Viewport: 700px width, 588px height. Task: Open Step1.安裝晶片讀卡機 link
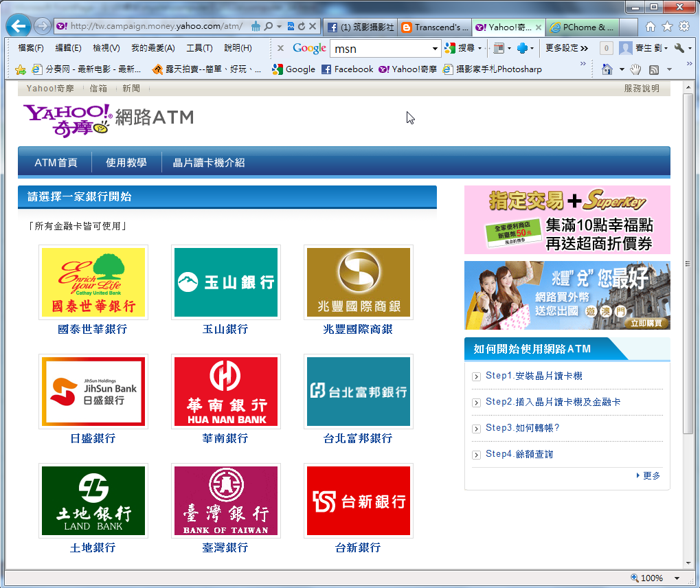534,376
